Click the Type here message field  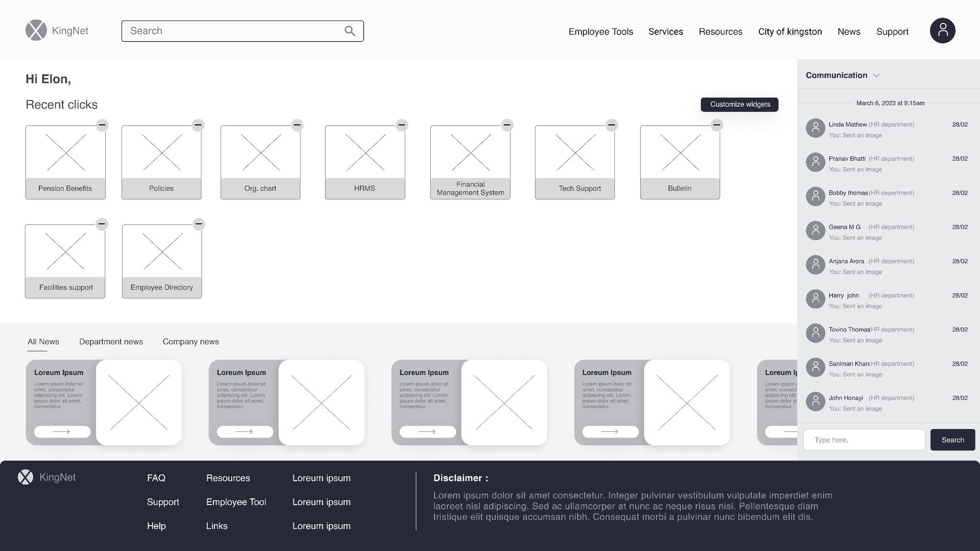point(864,440)
